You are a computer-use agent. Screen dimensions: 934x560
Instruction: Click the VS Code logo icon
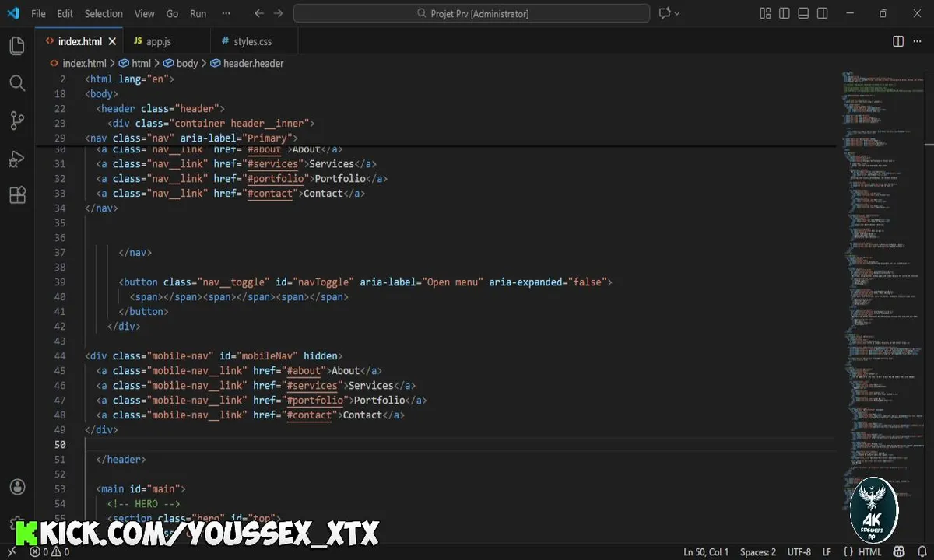pos(12,13)
